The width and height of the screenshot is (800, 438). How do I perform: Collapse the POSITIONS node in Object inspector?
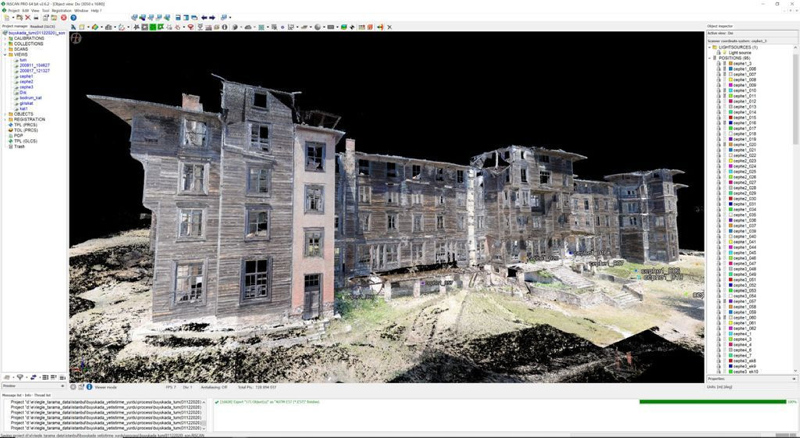pos(711,58)
